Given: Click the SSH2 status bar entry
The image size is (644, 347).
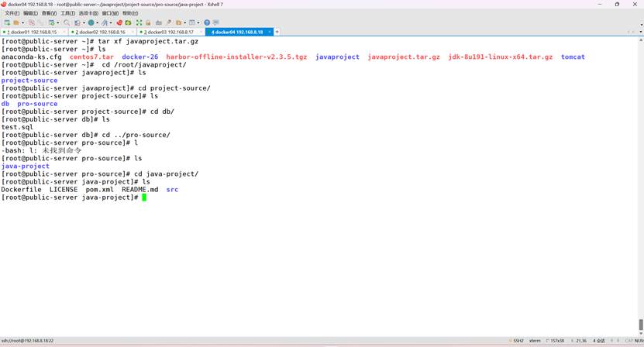Looking at the screenshot, I should [x=518, y=341].
